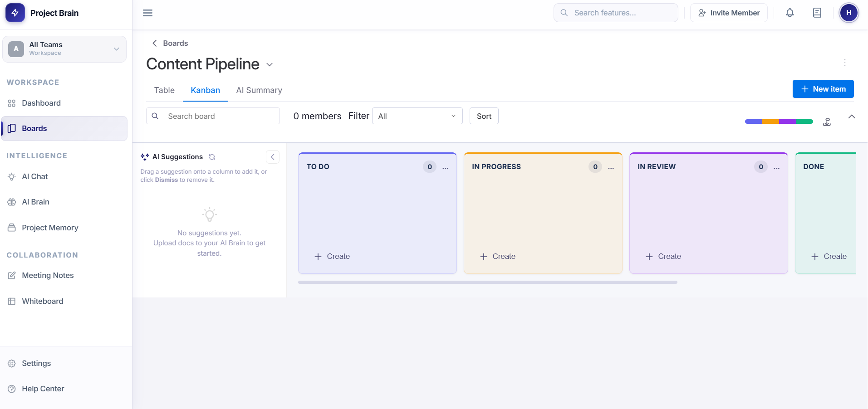Toggle the hamburger sidebar menu
This screenshot has width=868, height=409.
[147, 13]
